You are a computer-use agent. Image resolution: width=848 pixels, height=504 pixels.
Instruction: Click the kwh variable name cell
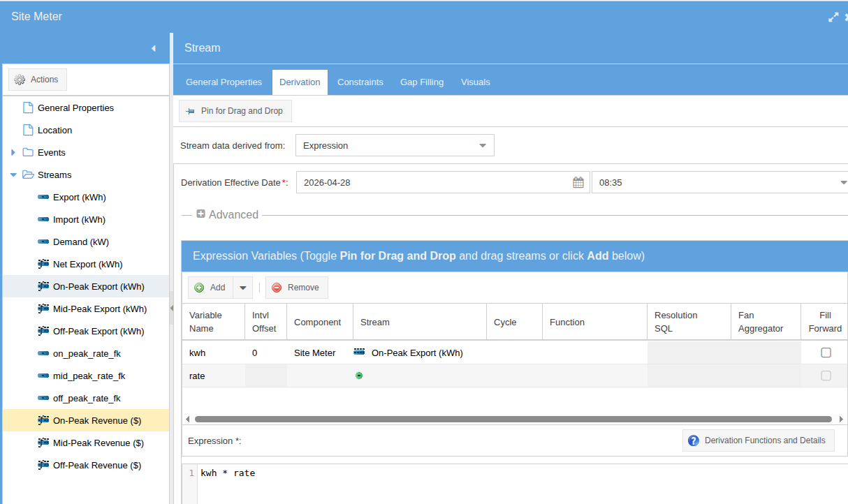(x=213, y=353)
